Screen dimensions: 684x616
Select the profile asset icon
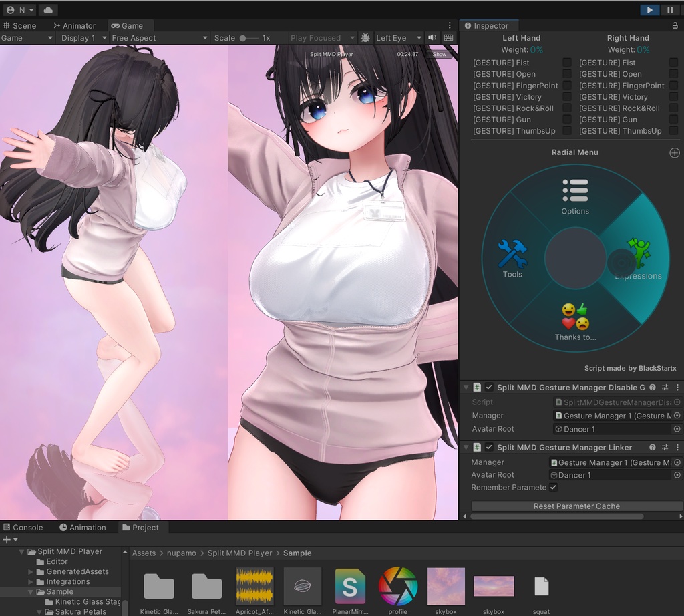[x=398, y=591]
